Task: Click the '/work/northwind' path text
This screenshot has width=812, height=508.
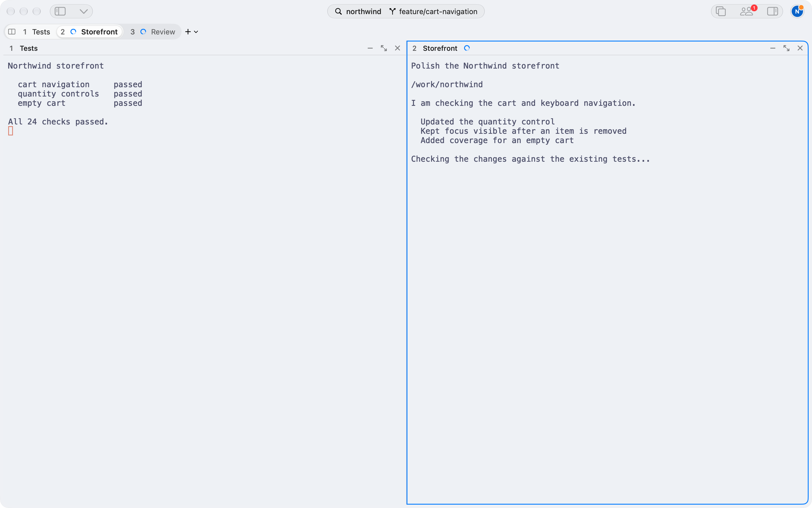Action: (x=447, y=84)
